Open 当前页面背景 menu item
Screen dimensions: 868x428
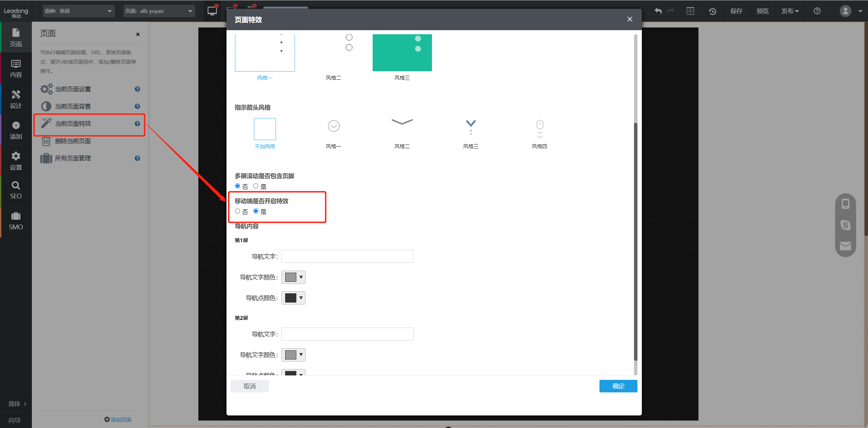pos(73,106)
